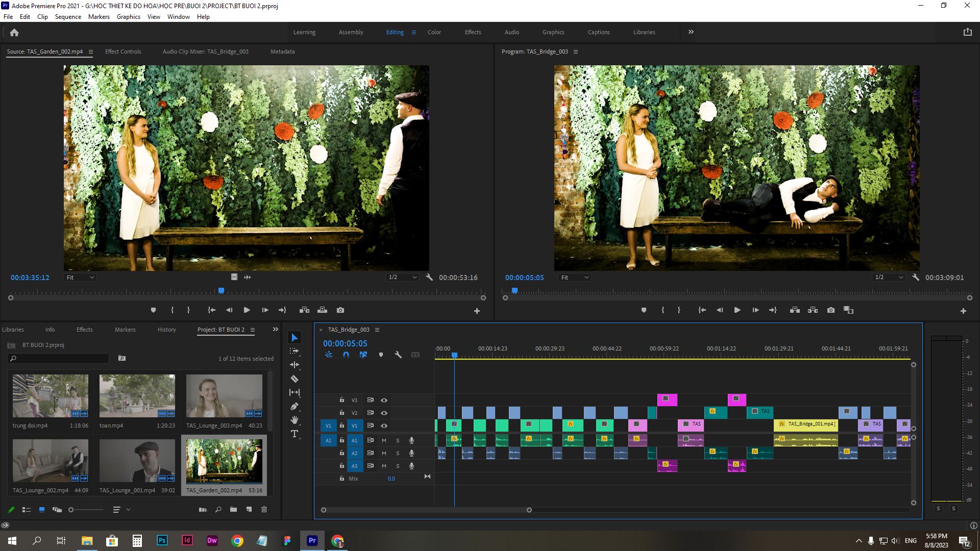Screen dimensions: 980x551
Task: Open the Effects panel tab
Action: pos(85,330)
